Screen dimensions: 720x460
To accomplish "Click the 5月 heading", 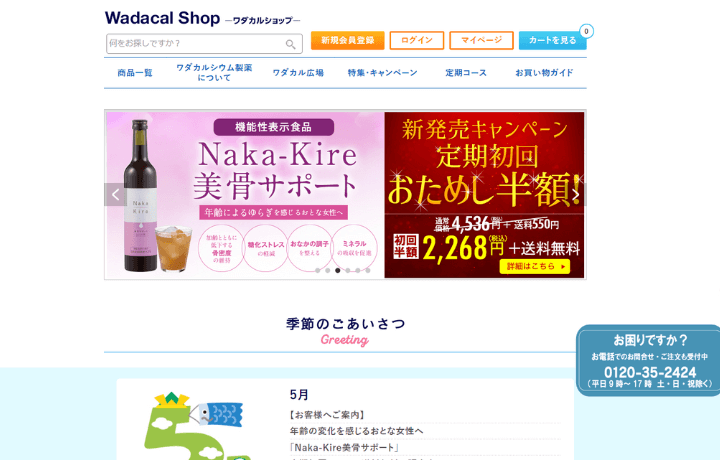I will point(299,395).
